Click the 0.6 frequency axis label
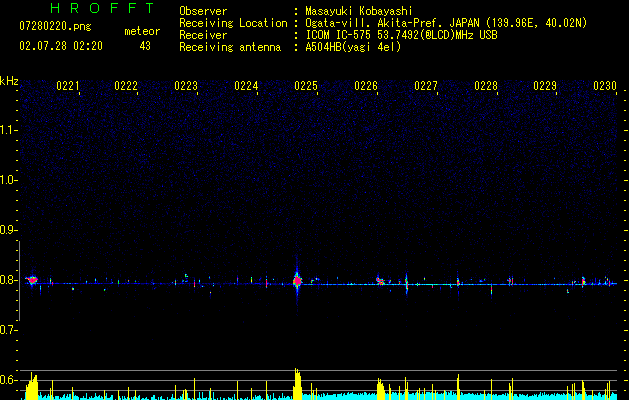This screenshot has width=629, height=400. coord(7,380)
